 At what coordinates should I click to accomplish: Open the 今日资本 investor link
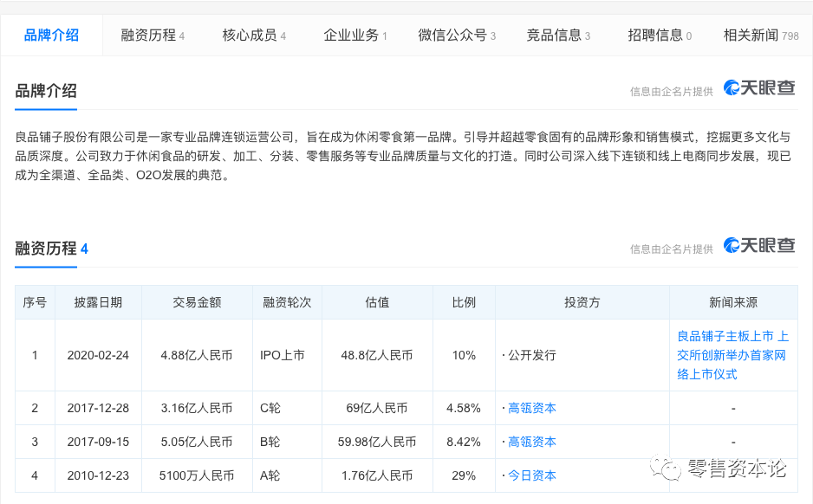tap(531, 475)
